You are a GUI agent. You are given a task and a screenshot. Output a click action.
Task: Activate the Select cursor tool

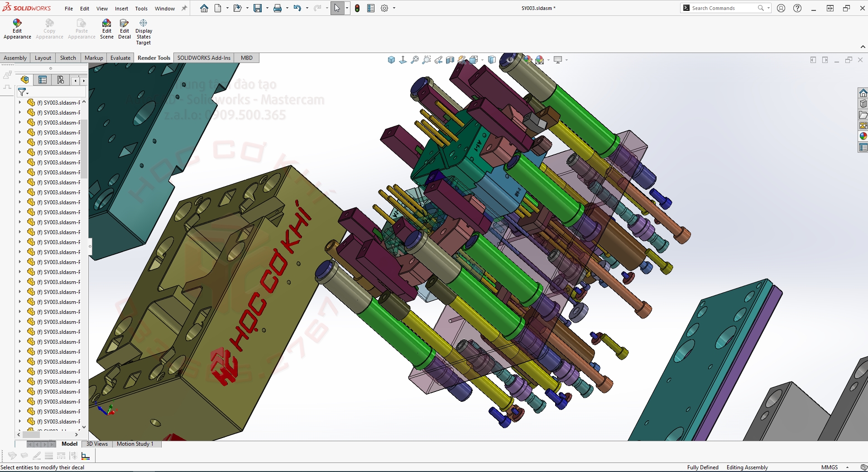[x=337, y=8]
